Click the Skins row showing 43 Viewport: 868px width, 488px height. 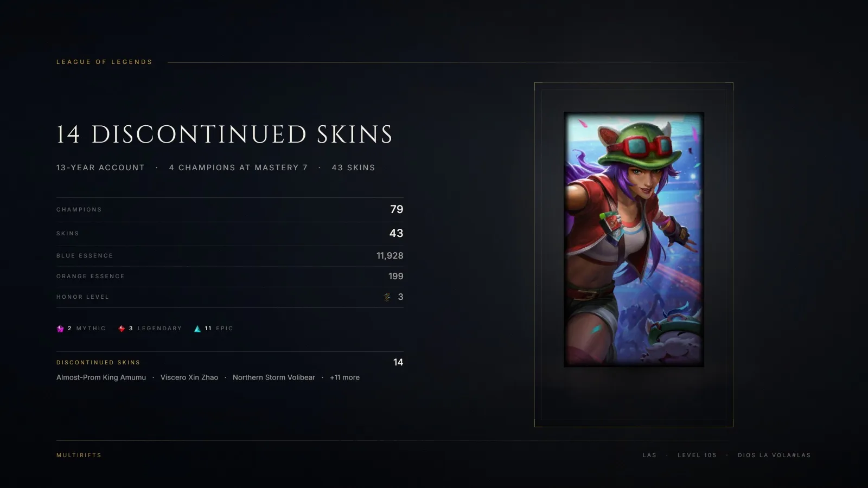tap(230, 233)
